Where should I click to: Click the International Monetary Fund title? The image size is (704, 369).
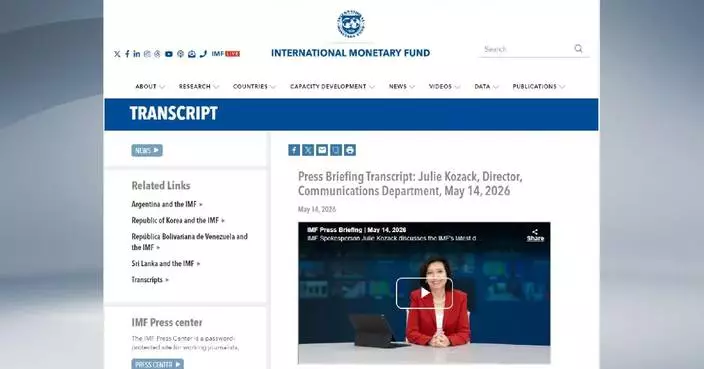[x=350, y=53]
